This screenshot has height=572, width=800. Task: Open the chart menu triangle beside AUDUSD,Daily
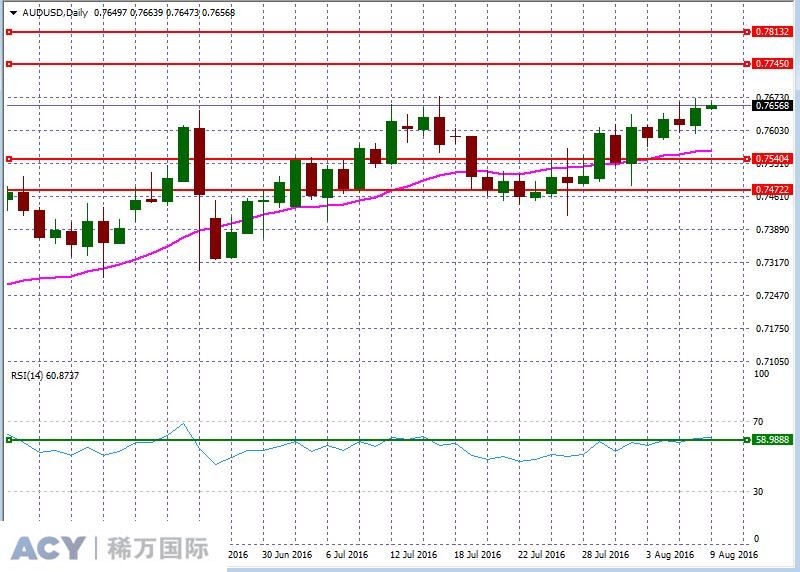click(13, 13)
